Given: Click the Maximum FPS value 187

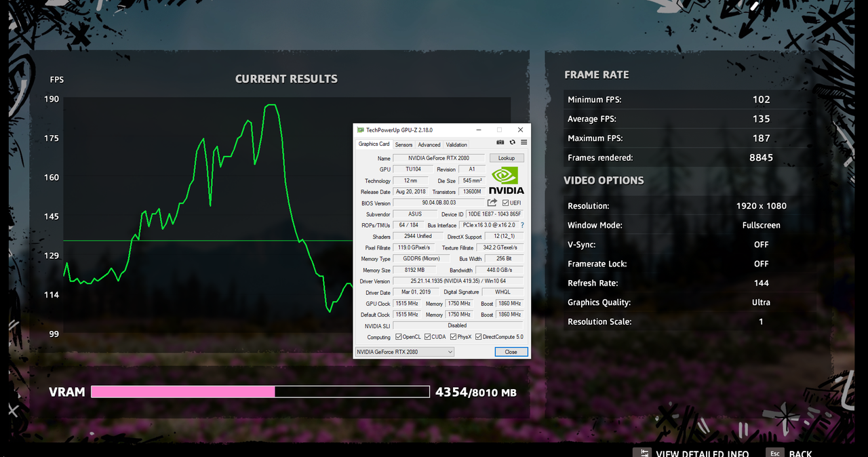Looking at the screenshot, I should point(761,138).
